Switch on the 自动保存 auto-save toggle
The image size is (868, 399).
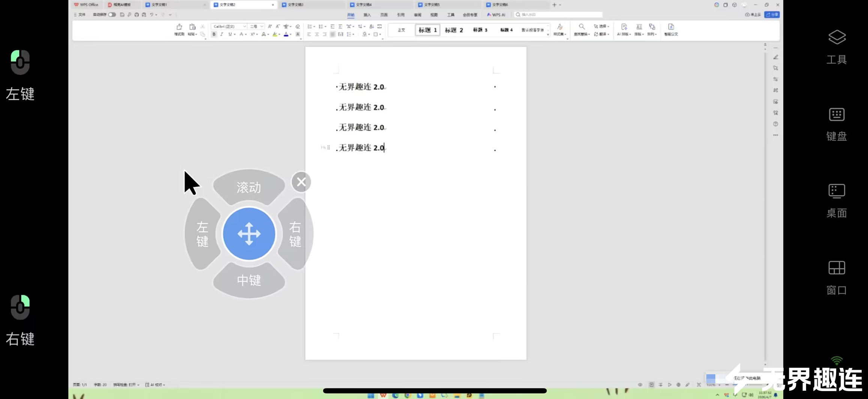[112, 15]
